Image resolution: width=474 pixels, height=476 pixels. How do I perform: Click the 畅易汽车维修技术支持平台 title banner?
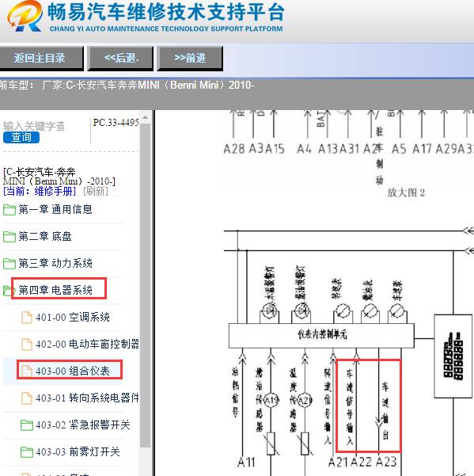click(x=166, y=12)
